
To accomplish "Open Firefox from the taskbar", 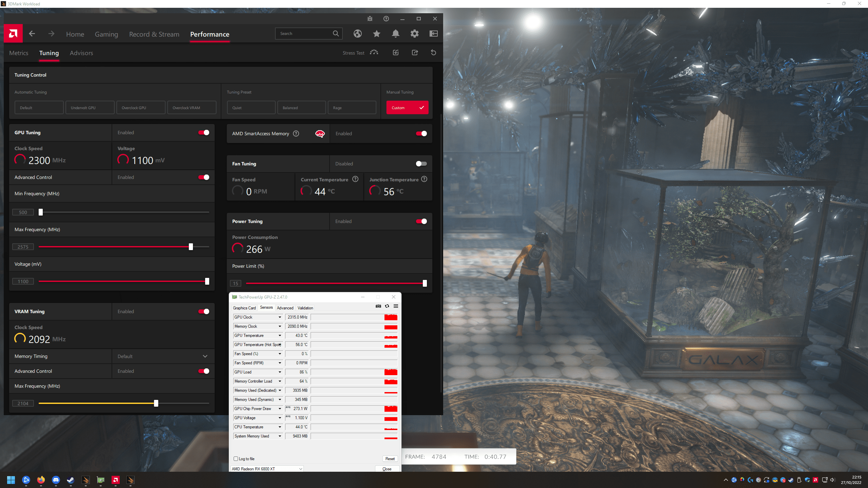I will pos(41,480).
